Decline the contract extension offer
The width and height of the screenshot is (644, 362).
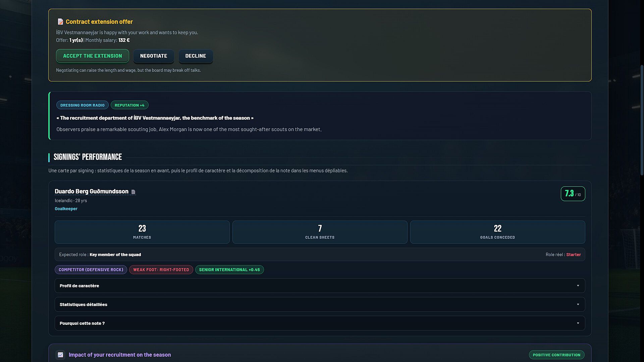click(x=196, y=56)
